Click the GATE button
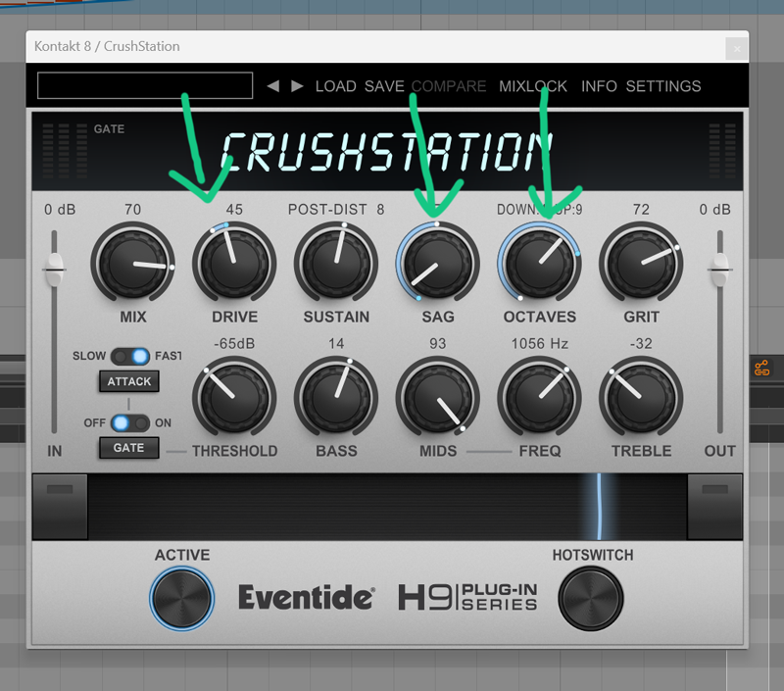Screen dimensions: 784x691 (x=129, y=448)
